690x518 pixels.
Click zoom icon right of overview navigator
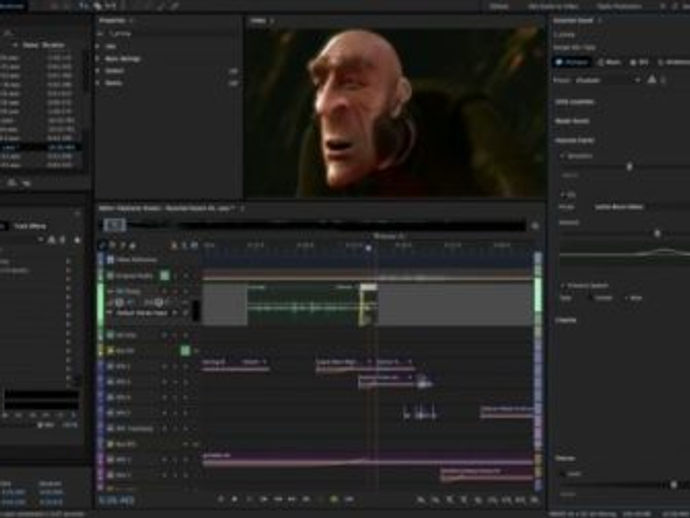[x=535, y=226]
